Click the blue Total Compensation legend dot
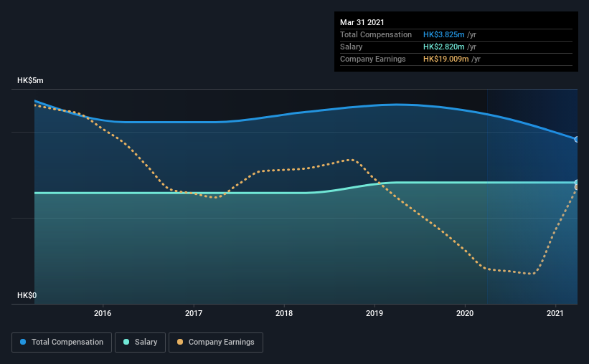This screenshot has height=364, width=589. [23, 342]
